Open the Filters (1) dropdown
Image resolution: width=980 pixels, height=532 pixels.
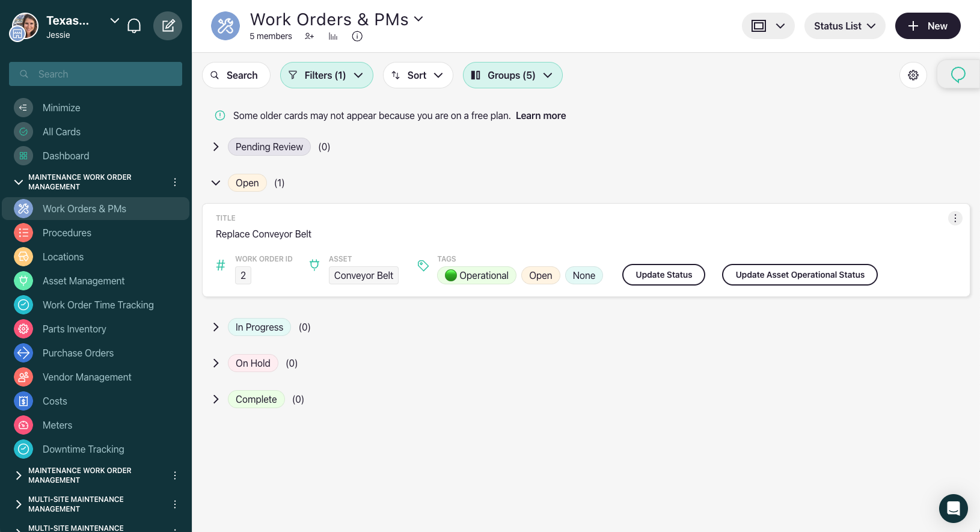(x=326, y=75)
